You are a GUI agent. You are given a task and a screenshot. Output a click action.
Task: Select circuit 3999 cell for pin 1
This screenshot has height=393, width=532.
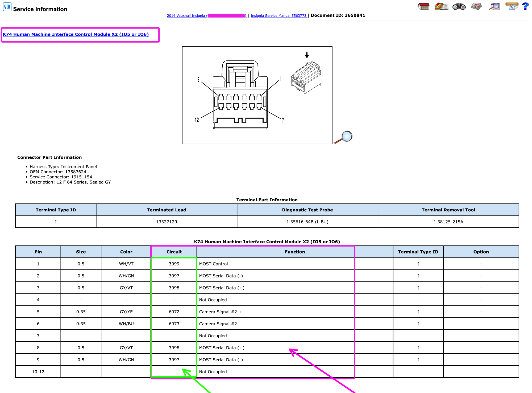click(174, 264)
